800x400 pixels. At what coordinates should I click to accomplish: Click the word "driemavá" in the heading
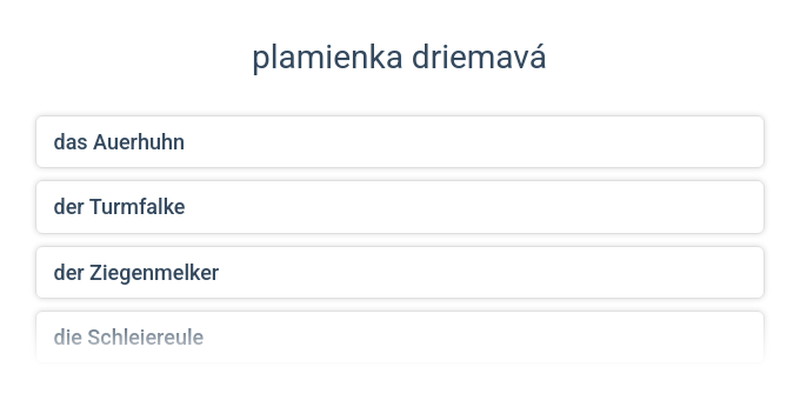(479, 57)
